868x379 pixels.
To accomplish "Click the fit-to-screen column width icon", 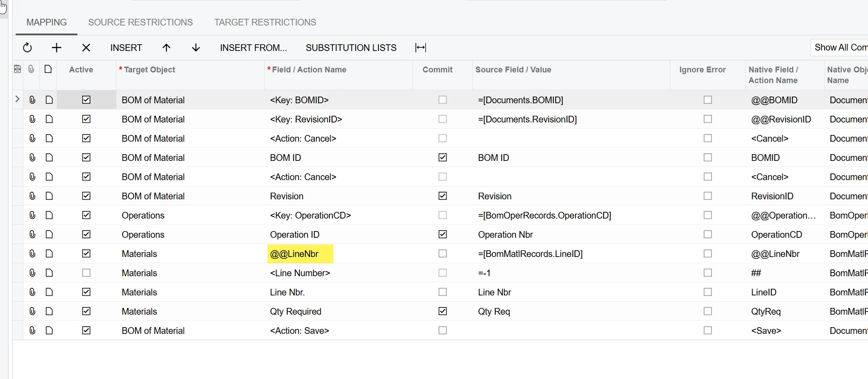I will click(421, 48).
